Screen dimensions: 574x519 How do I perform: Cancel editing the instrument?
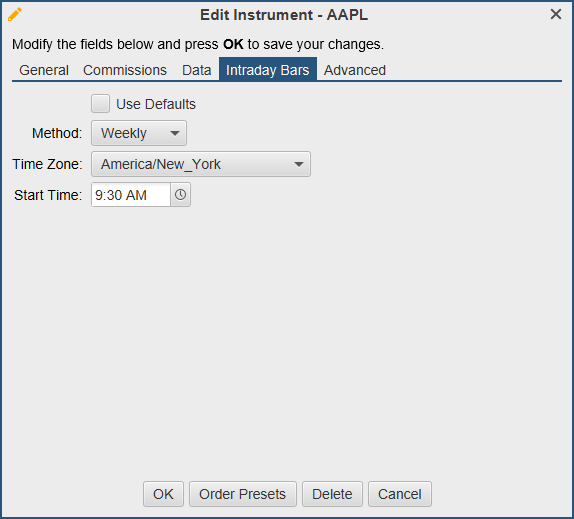tap(400, 494)
